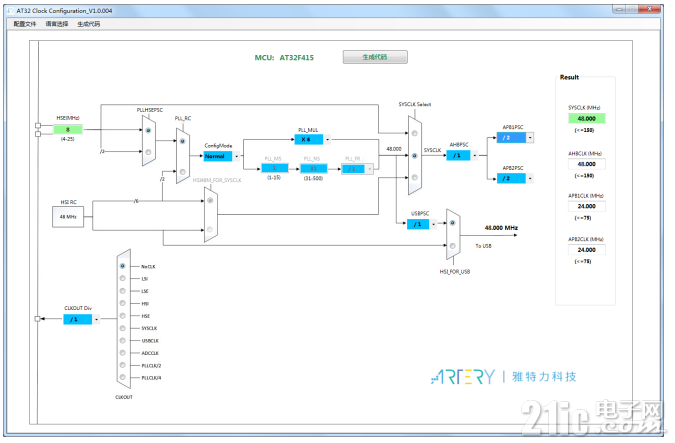Open the PLL_MUL X 6 dropdown

327,139
